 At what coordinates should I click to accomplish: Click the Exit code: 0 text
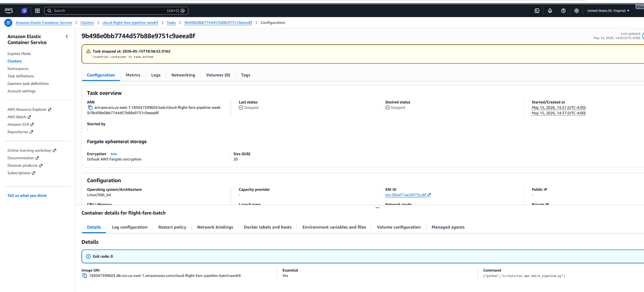tap(103, 256)
